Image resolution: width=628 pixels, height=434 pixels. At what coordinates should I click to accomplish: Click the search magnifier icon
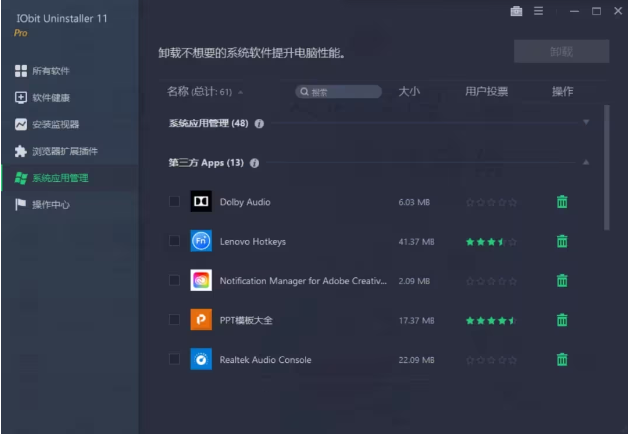(x=304, y=92)
